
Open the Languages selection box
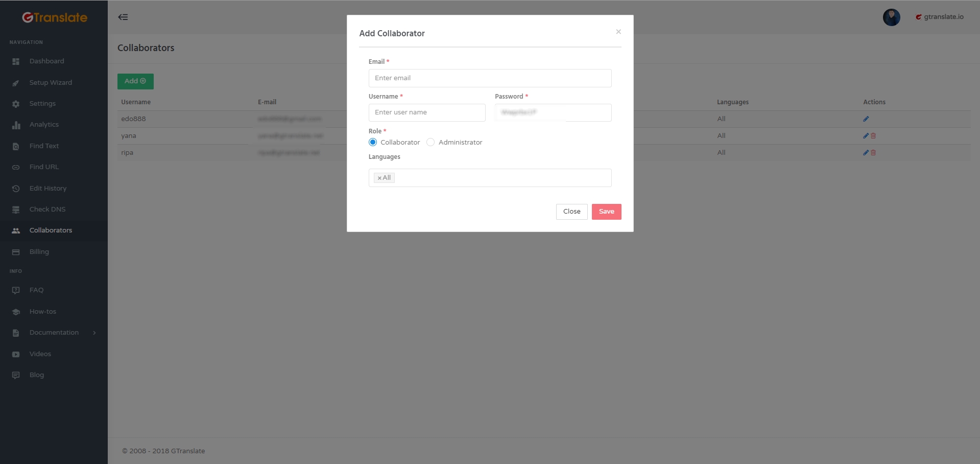tap(490, 178)
